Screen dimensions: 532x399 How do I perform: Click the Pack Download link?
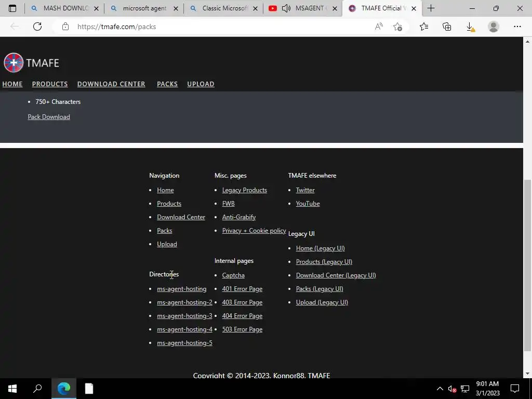click(x=49, y=117)
